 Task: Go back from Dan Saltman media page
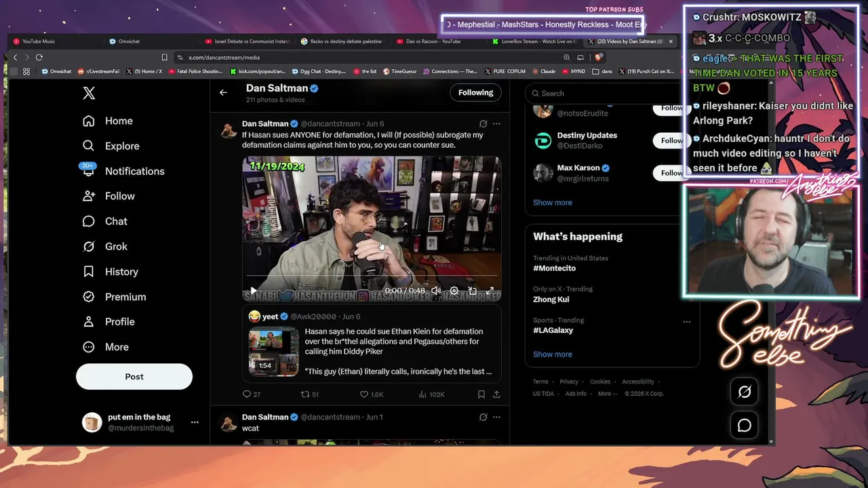tap(223, 92)
